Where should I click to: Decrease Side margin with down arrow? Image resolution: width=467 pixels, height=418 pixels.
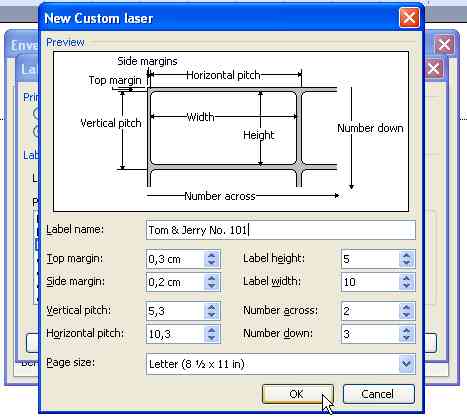coord(212,286)
